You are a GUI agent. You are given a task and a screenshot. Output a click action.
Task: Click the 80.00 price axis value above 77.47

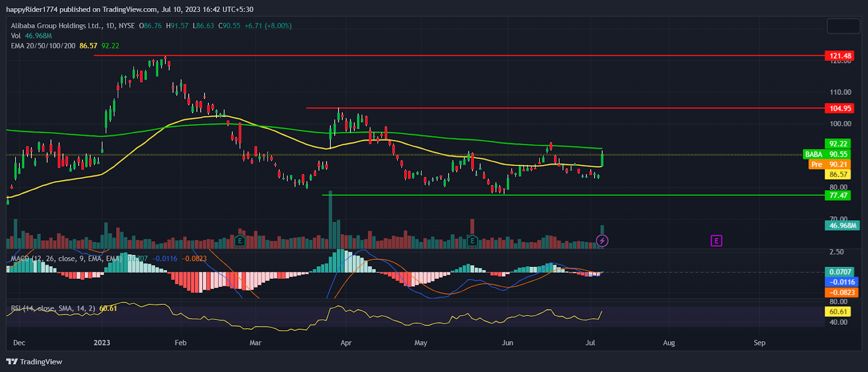click(x=839, y=187)
